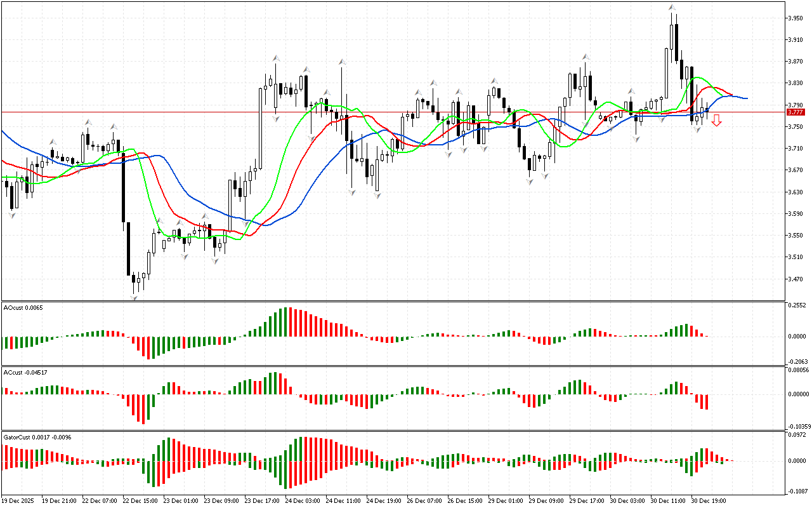The height and width of the screenshot is (508, 812).
Task: Click the last candle on the chart
Action: point(707,111)
